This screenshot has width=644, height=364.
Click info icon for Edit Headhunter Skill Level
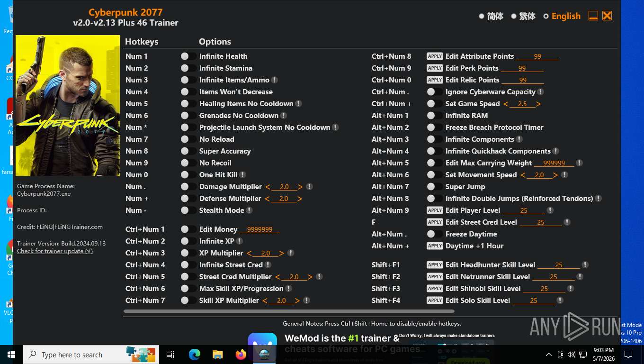coord(585,265)
